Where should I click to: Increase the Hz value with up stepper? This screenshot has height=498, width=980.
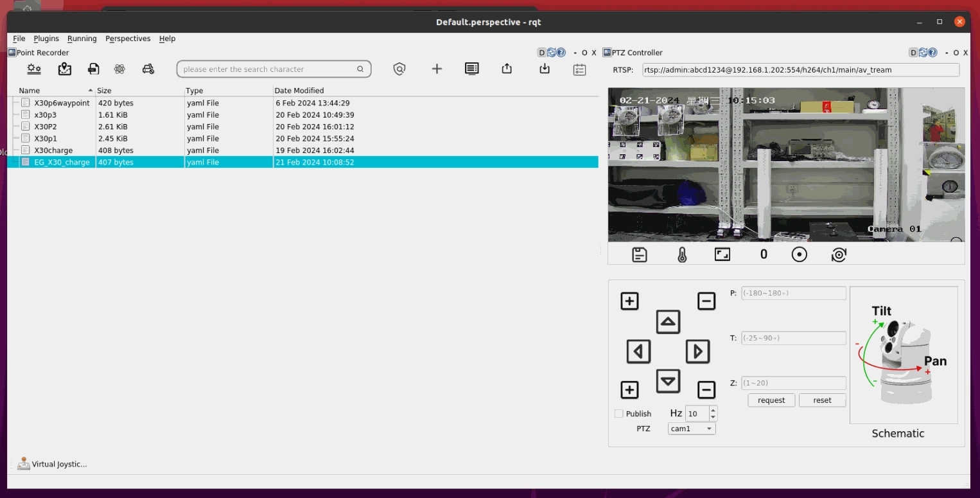[x=713, y=410]
